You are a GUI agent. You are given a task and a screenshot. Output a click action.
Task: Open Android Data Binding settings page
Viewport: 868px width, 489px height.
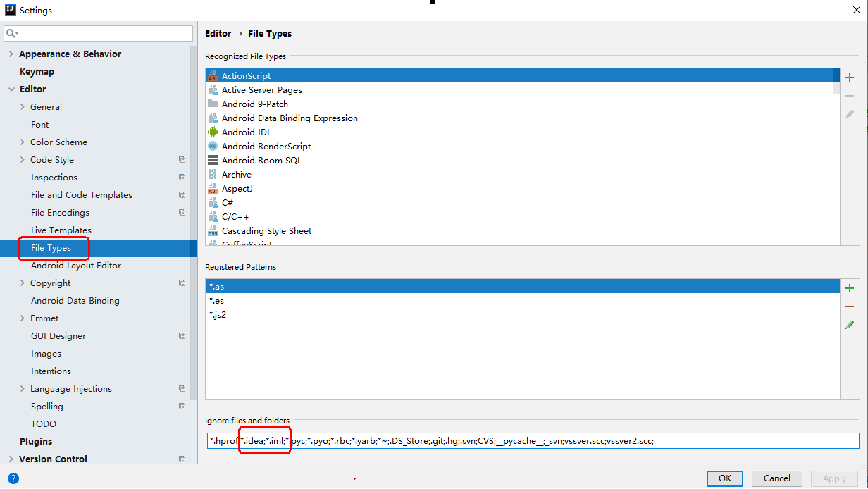pyautogui.click(x=75, y=301)
